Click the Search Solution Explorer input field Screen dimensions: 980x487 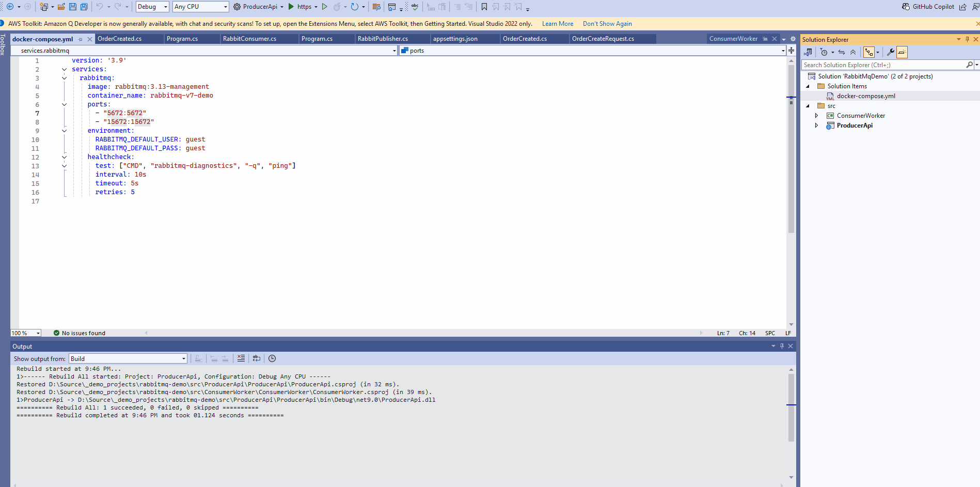tap(883, 65)
